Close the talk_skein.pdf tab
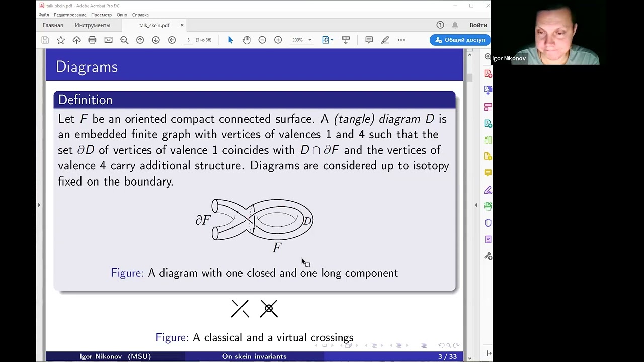 pyautogui.click(x=182, y=25)
